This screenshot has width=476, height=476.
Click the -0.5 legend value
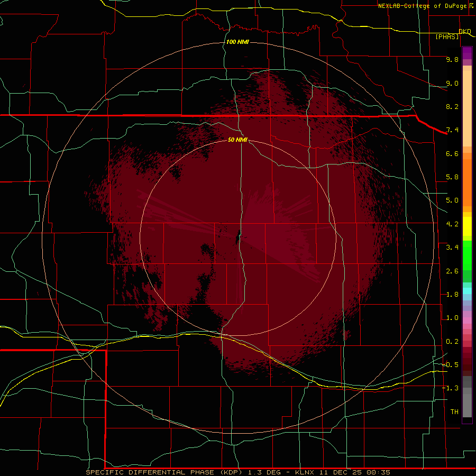[x=450, y=365]
